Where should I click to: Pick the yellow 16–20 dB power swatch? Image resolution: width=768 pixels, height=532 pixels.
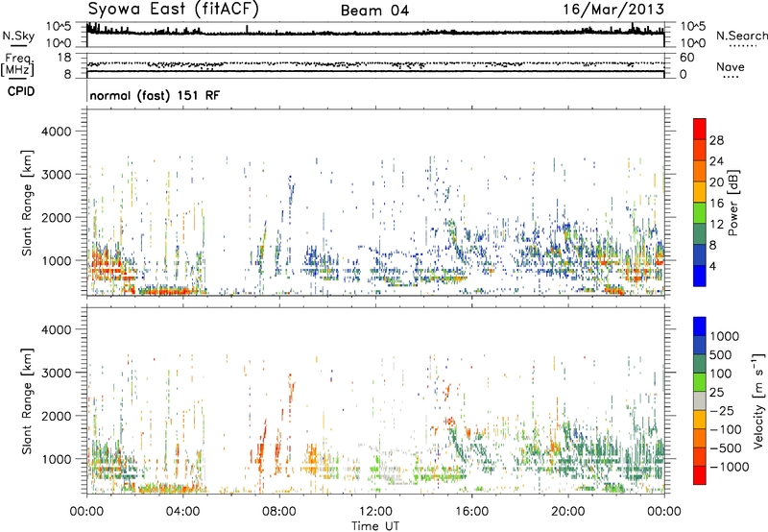point(700,192)
